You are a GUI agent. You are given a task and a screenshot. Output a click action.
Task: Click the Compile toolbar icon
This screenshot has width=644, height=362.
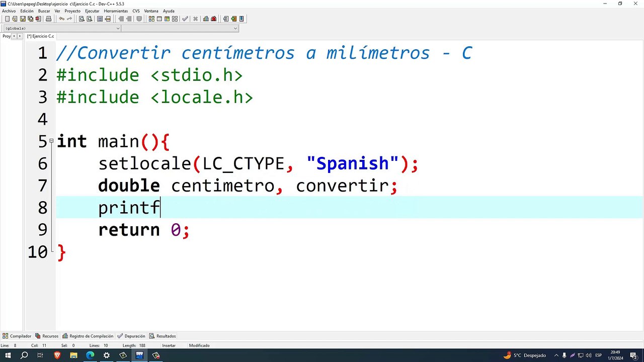click(x=151, y=19)
